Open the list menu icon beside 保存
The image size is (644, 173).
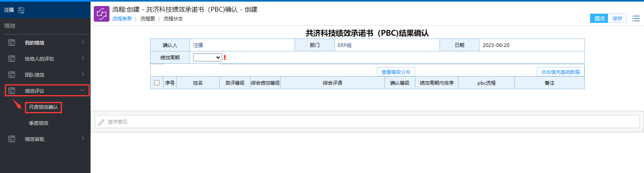pyautogui.click(x=636, y=18)
